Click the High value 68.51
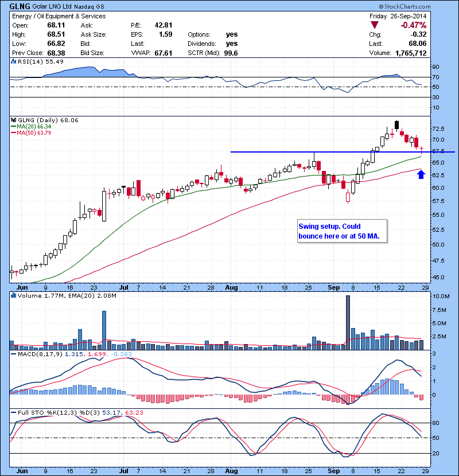The image size is (459, 476). click(56, 34)
